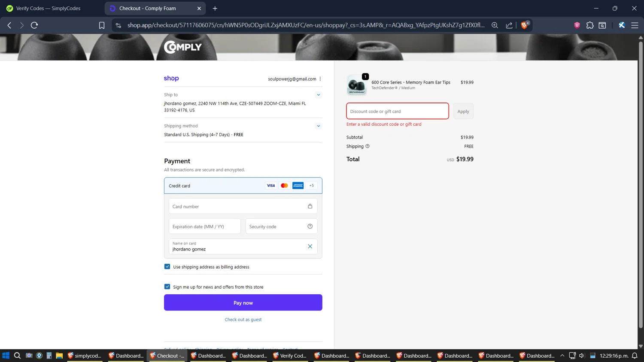Open Windows taskbar search
The image size is (644, 362).
[x=17, y=356]
